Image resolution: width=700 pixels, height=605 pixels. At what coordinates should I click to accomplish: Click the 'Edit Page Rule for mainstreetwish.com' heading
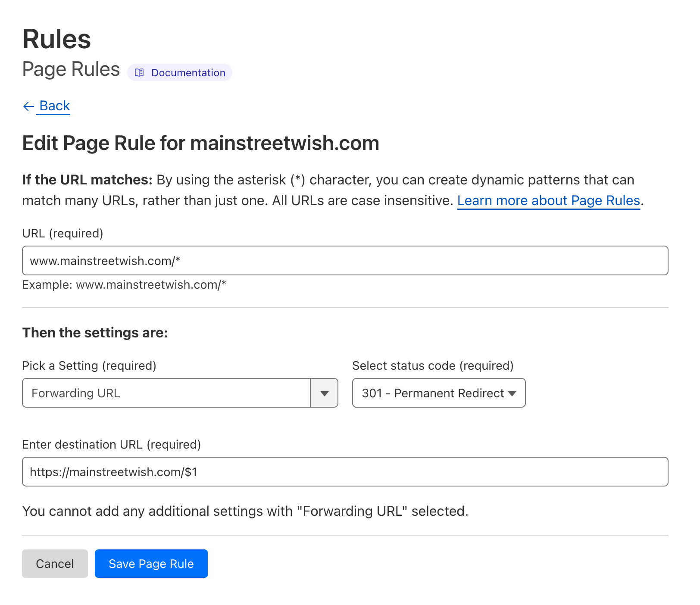coord(201,143)
